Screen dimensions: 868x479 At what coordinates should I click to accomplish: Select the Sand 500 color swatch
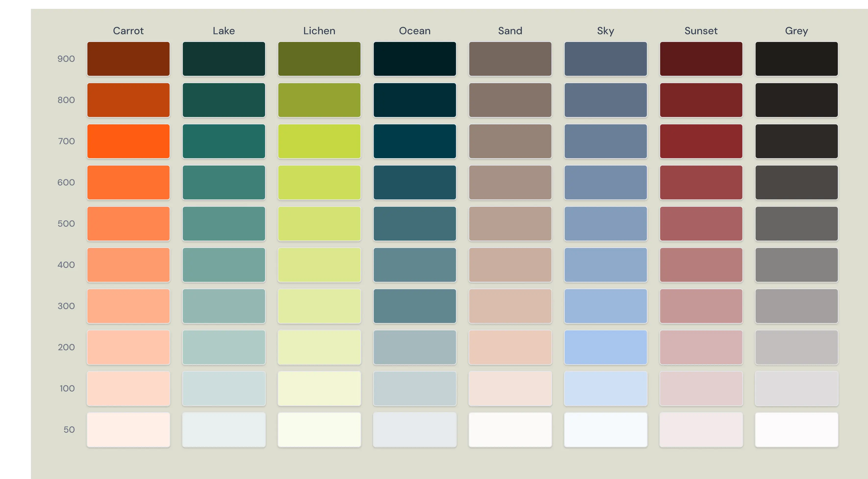510,223
